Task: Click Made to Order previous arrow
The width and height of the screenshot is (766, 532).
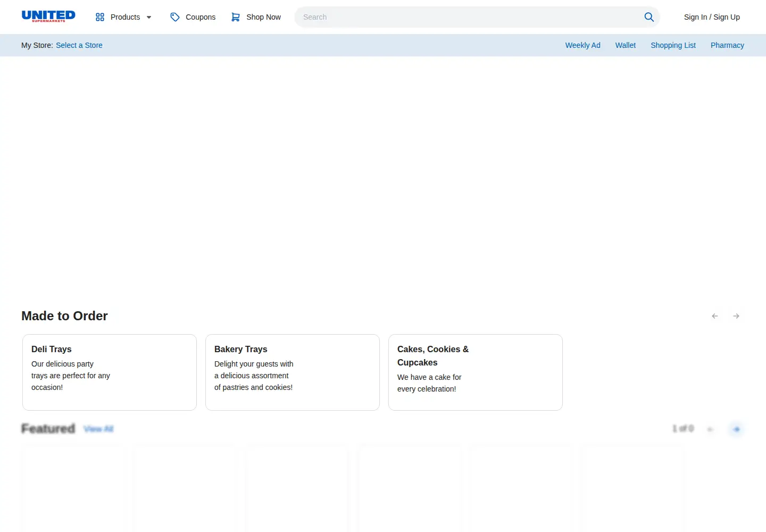Action: tap(715, 316)
